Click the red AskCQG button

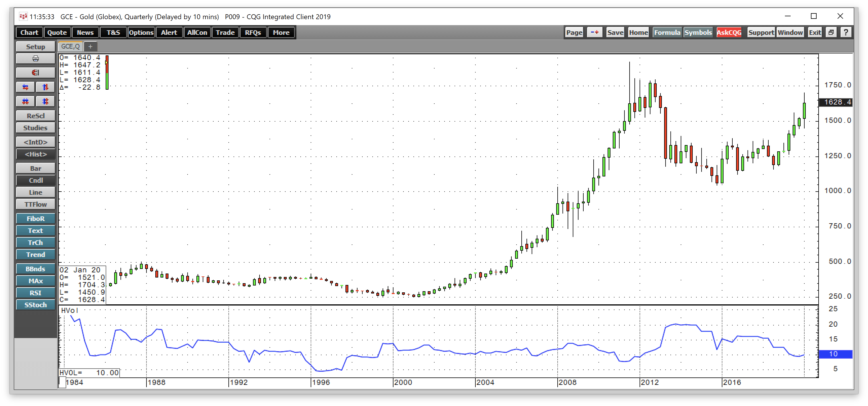(729, 32)
